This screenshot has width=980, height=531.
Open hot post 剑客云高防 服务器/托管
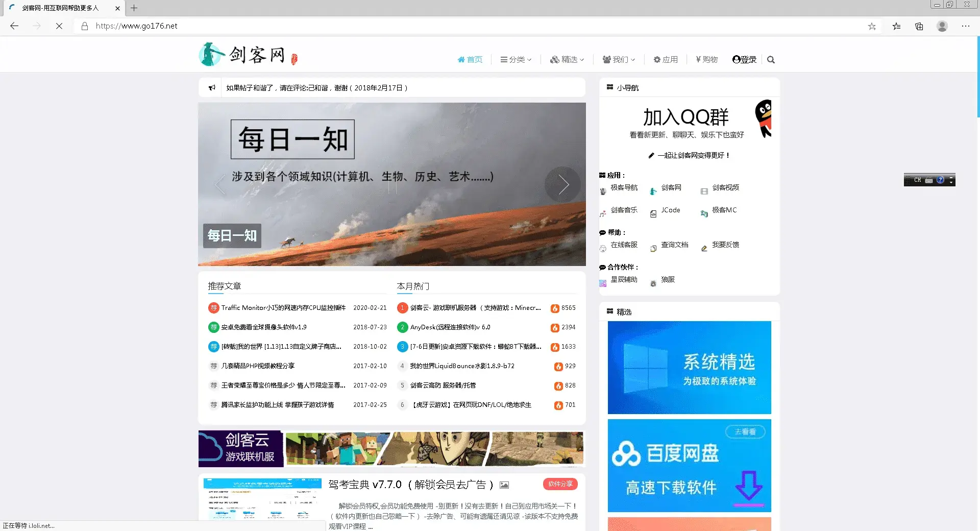click(x=443, y=385)
